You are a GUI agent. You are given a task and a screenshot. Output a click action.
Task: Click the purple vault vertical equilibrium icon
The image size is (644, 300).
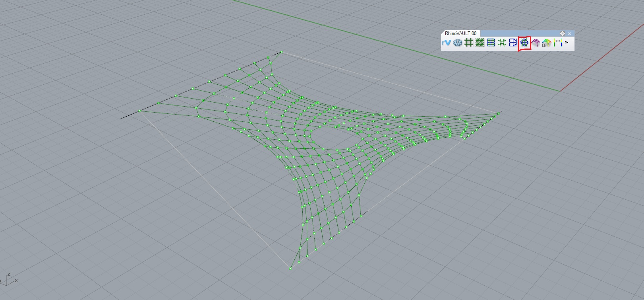coord(536,43)
